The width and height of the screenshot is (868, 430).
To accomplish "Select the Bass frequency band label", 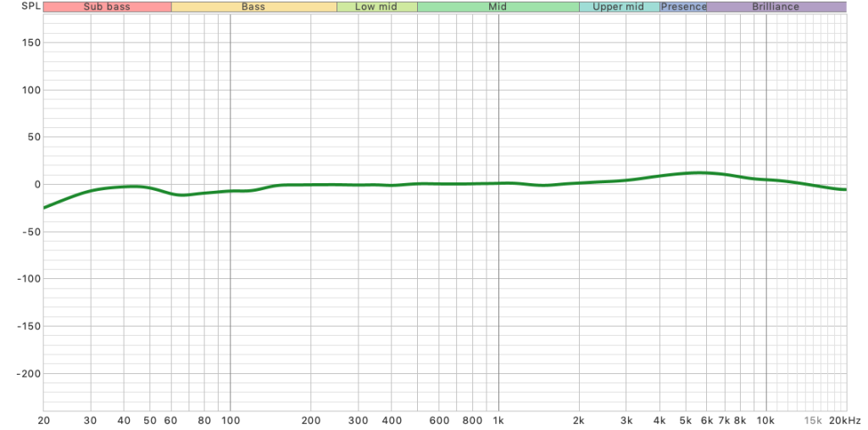I will (254, 7).
